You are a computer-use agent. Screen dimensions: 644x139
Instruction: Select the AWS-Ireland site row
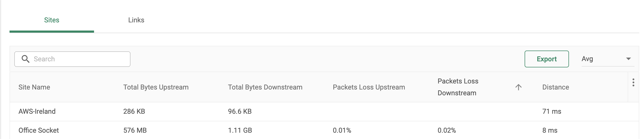pyautogui.click(x=37, y=111)
